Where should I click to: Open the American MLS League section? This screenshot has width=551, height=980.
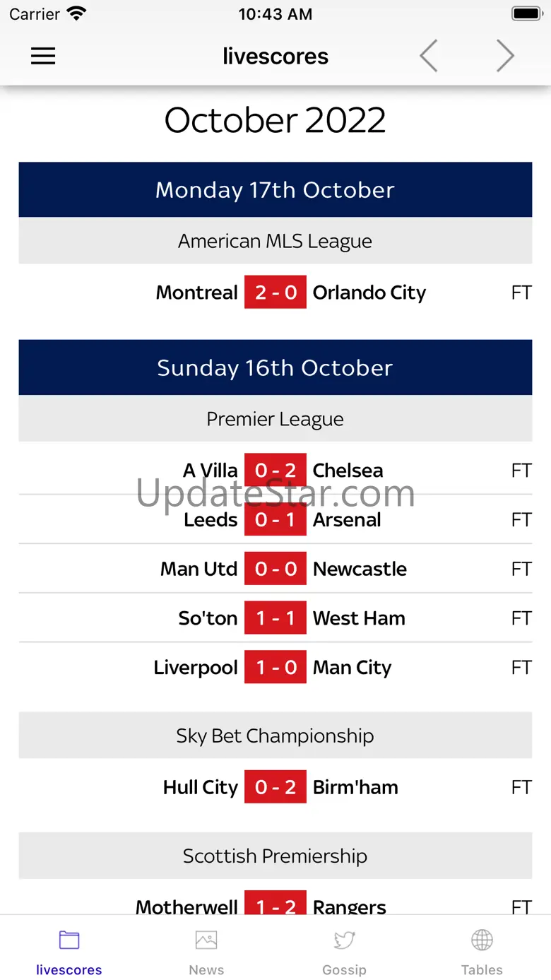pyautogui.click(x=275, y=242)
